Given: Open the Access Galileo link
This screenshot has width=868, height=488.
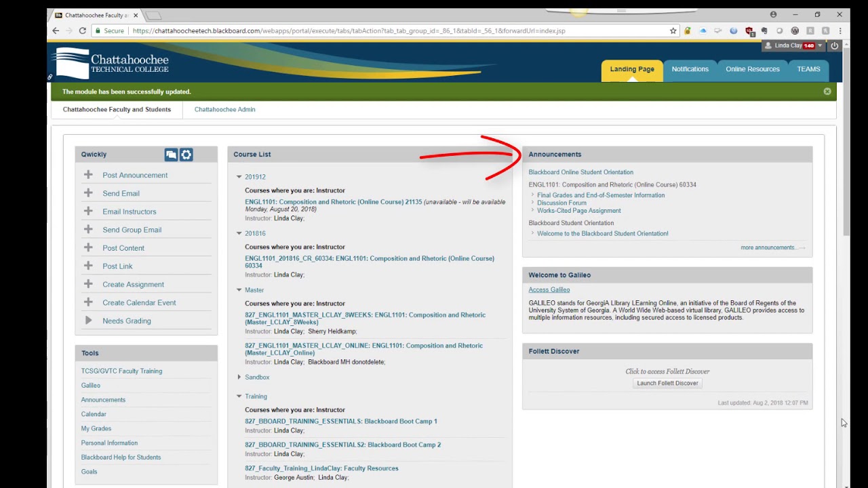Looking at the screenshot, I should pyautogui.click(x=549, y=290).
